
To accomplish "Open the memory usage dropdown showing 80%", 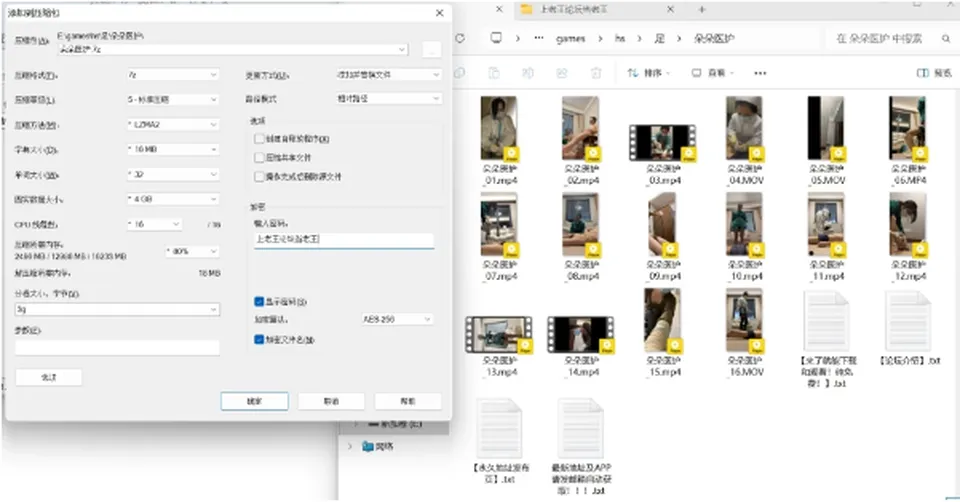I will 192,251.
